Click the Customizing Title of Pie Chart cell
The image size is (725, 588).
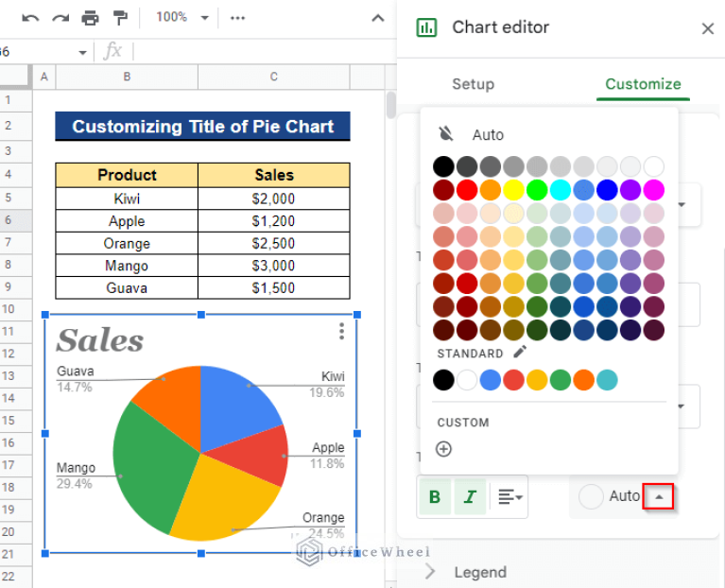pyautogui.click(x=202, y=126)
